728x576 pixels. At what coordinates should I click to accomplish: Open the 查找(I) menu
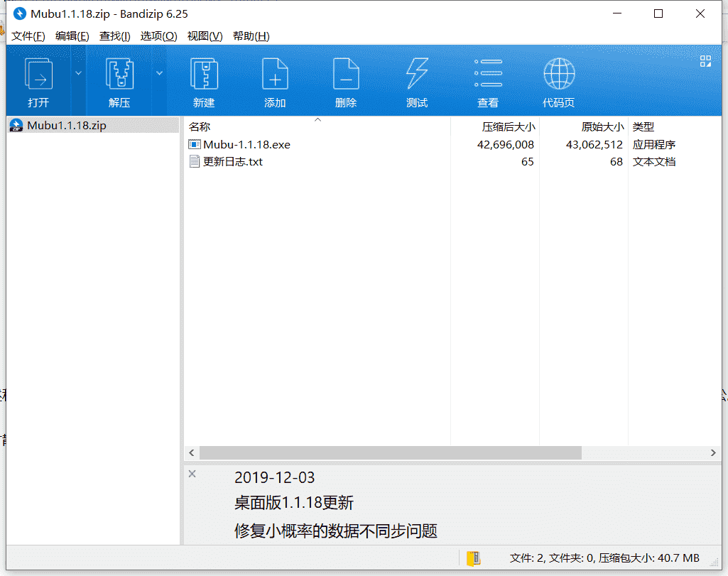[x=114, y=36]
